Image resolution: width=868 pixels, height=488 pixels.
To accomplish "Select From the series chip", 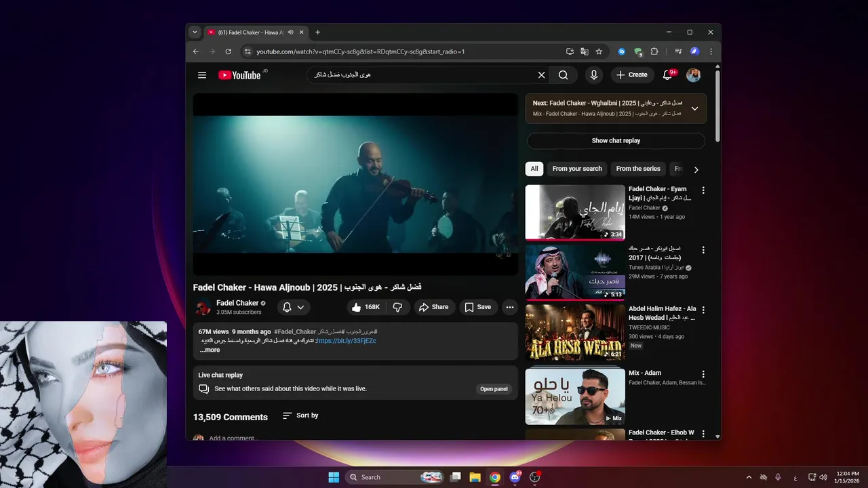I will [x=638, y=169].
